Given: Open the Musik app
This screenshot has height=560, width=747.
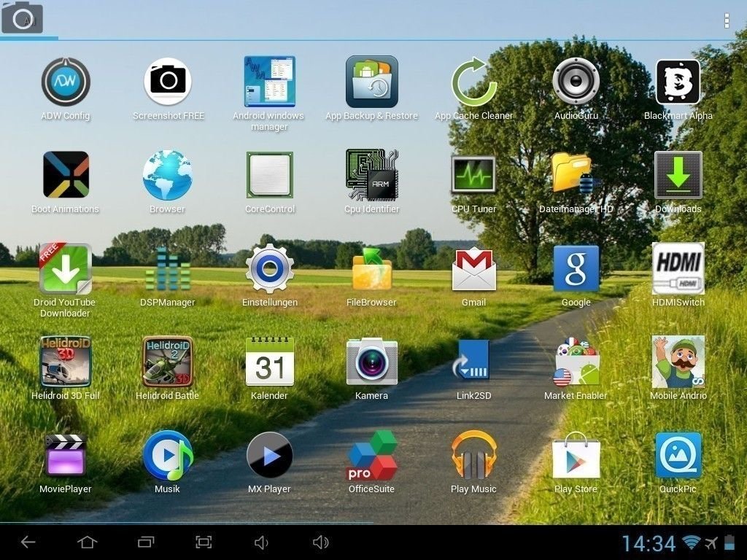Looking at the screenshot, I should pos(168,455).
